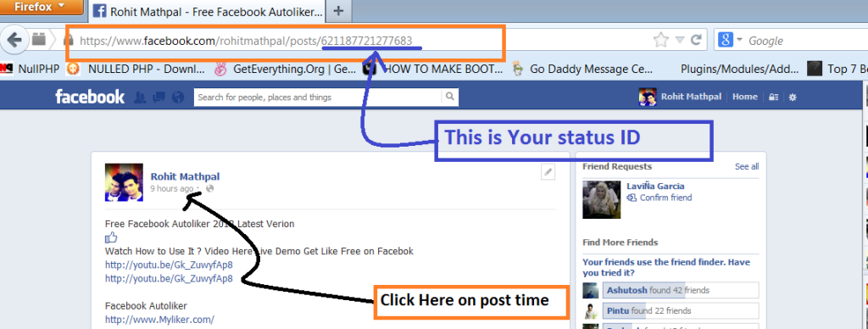Click the 'Friend Requests' heading text
The height and width of the screenshot is (329, 868).
[x=617, y=167]
